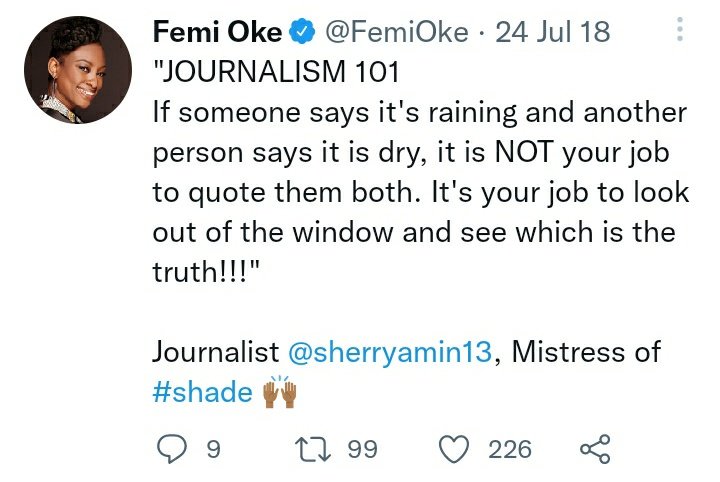Open the share options icon
This screenshot has height=482, width=720.
click(595, 448)
